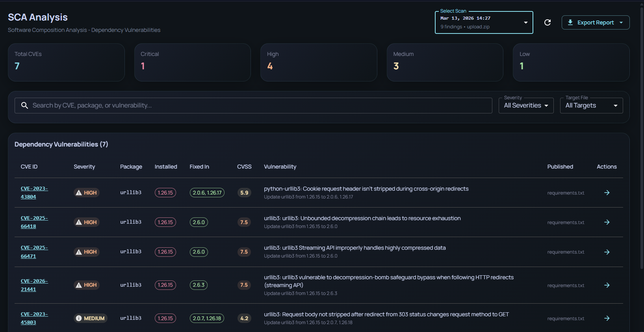This screenshot has width=644, height=332.
Task: Click the MEDIUM severity badge
Action: [91, 318]
